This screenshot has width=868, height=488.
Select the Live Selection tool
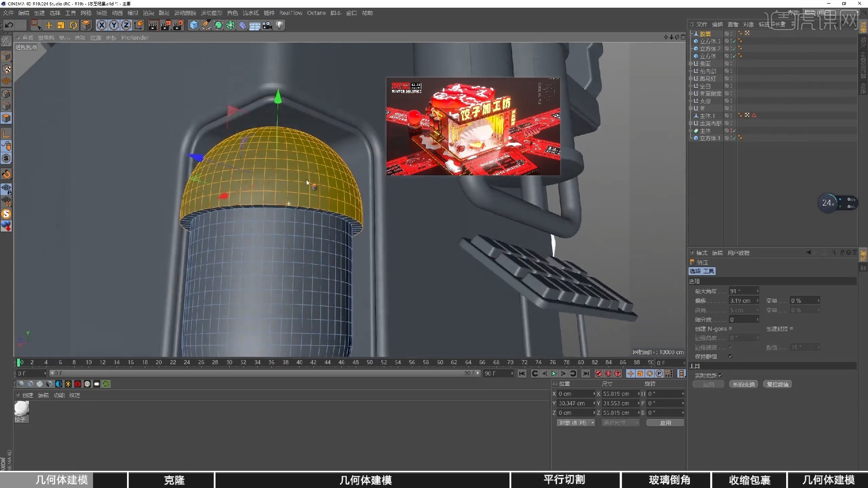coord(36,25)
